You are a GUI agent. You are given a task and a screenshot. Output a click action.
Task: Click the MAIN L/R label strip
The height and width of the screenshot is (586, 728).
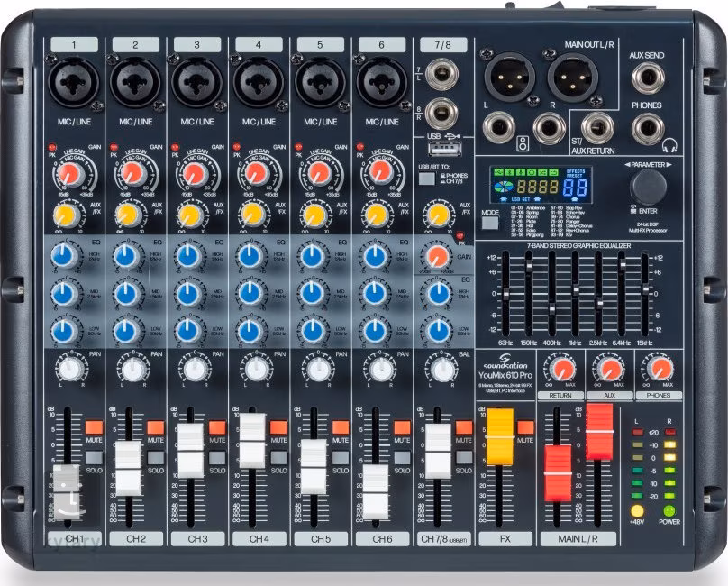(578, 539)
